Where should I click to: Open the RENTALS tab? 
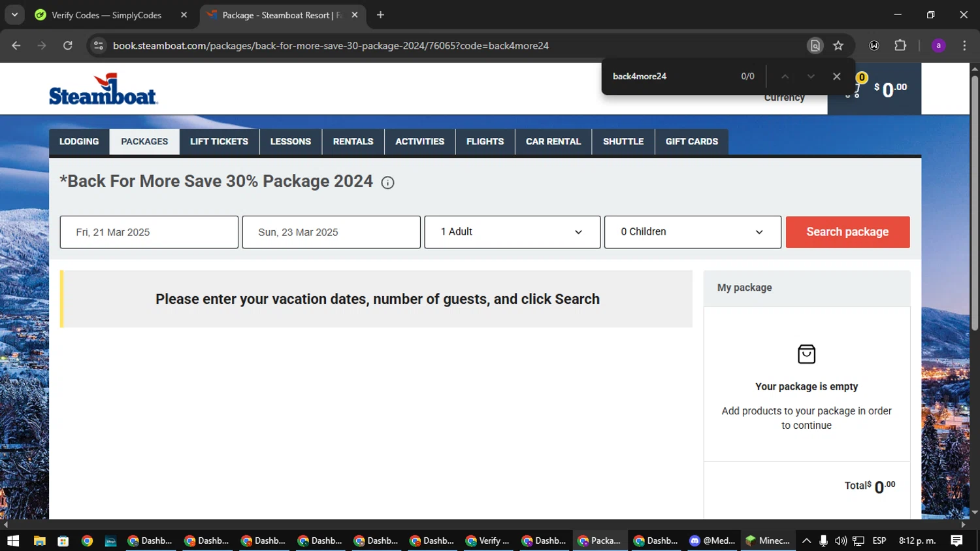(x=353, y=141)
